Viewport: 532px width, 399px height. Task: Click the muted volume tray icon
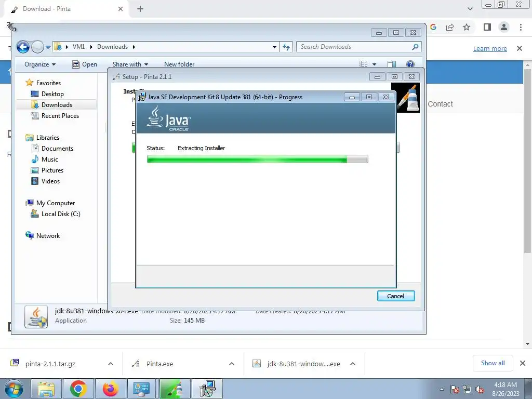[480, 389]
